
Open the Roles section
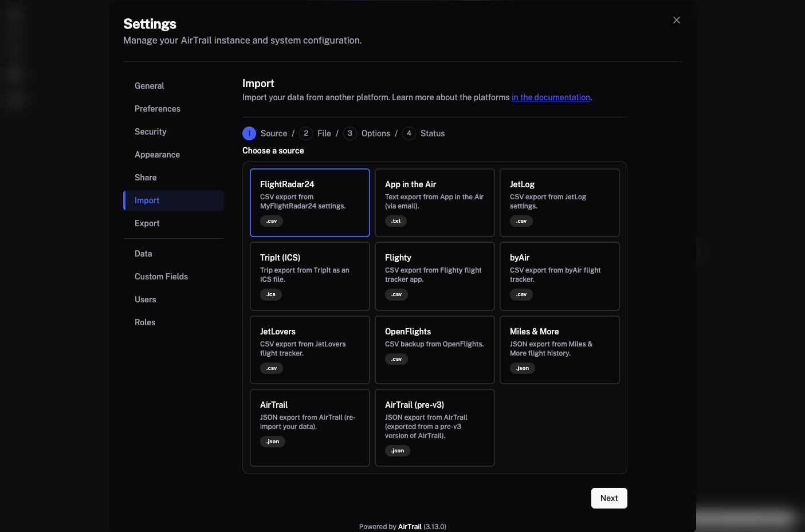[x=174, y=322]
